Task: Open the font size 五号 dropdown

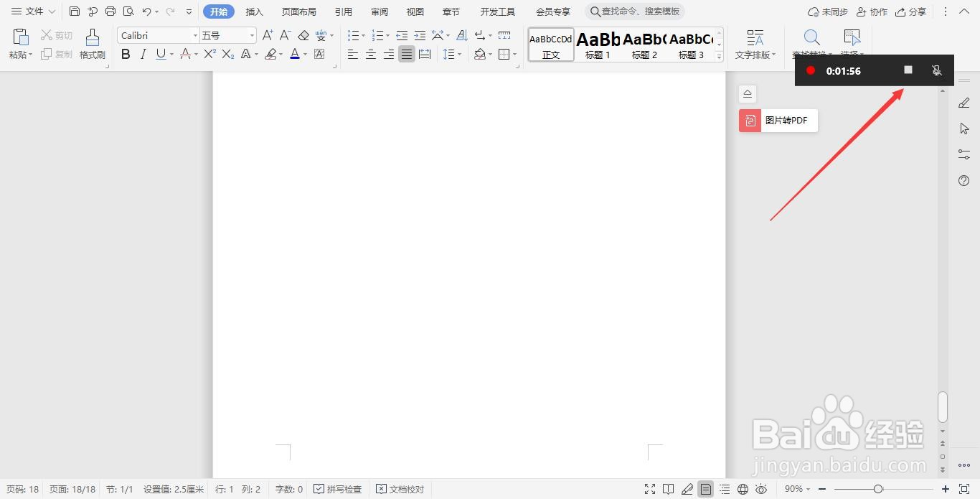Action: 252,35
